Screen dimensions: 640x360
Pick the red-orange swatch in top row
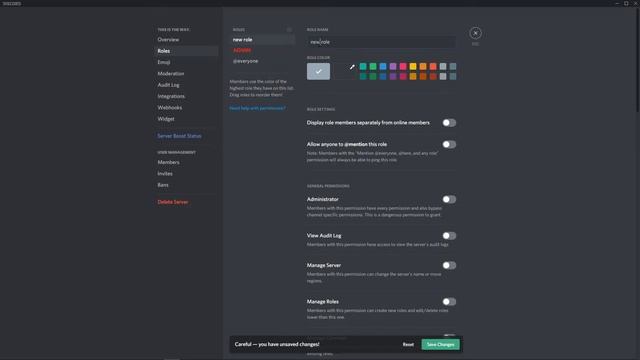pyautogui.click(x=433, y=67)
